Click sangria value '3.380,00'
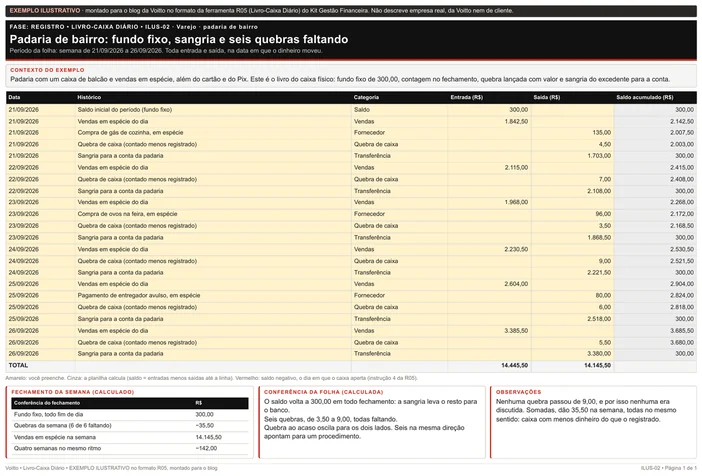This screenshot has height=476, width=702. (x=599, y=354)
